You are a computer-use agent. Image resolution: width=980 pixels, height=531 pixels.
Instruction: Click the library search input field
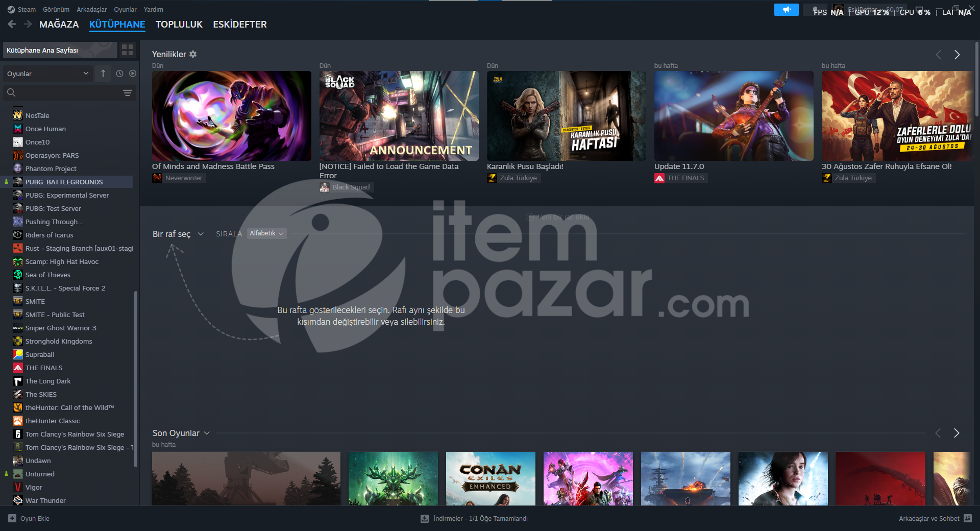[69, 92]
